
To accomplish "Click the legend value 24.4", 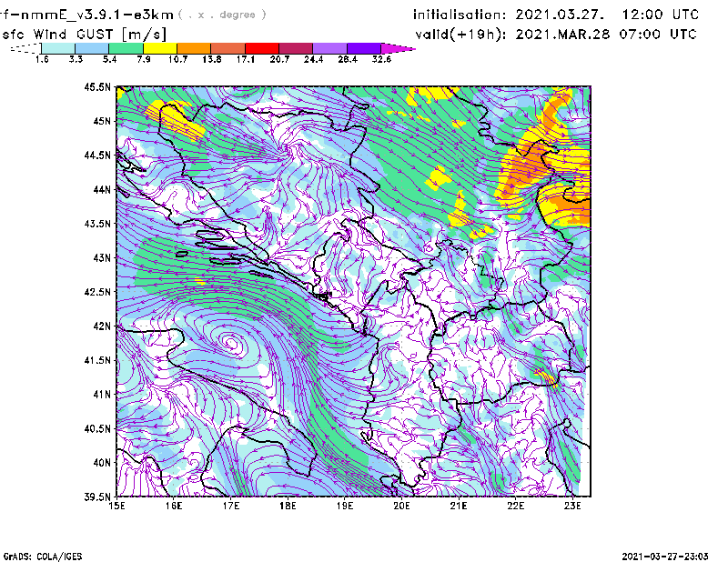I will [x=313, y=59].
